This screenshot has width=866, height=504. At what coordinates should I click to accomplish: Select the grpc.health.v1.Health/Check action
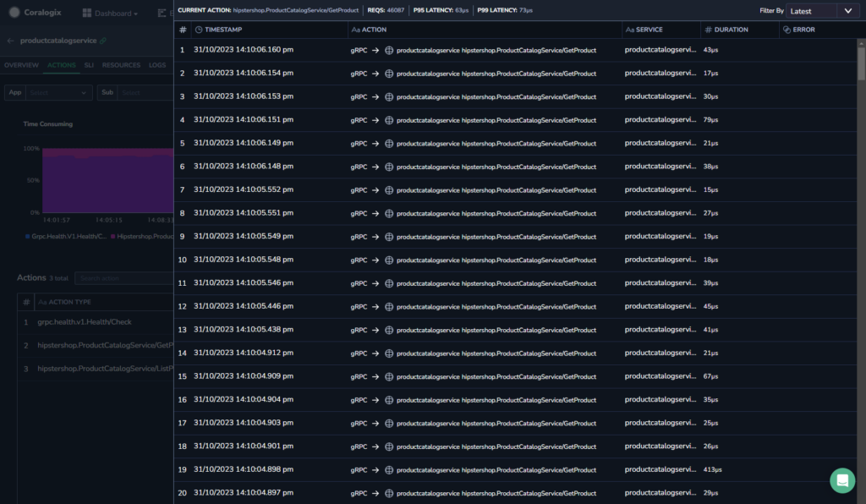85,322
